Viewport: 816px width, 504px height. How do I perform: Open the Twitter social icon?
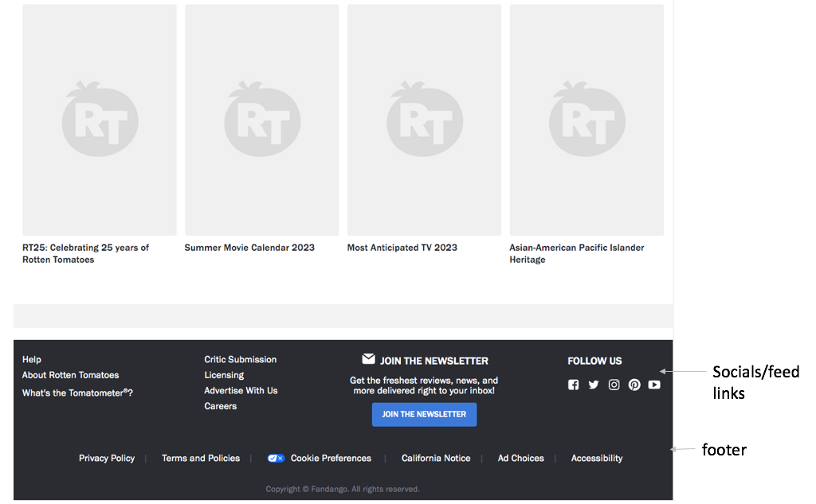point(593,385)
